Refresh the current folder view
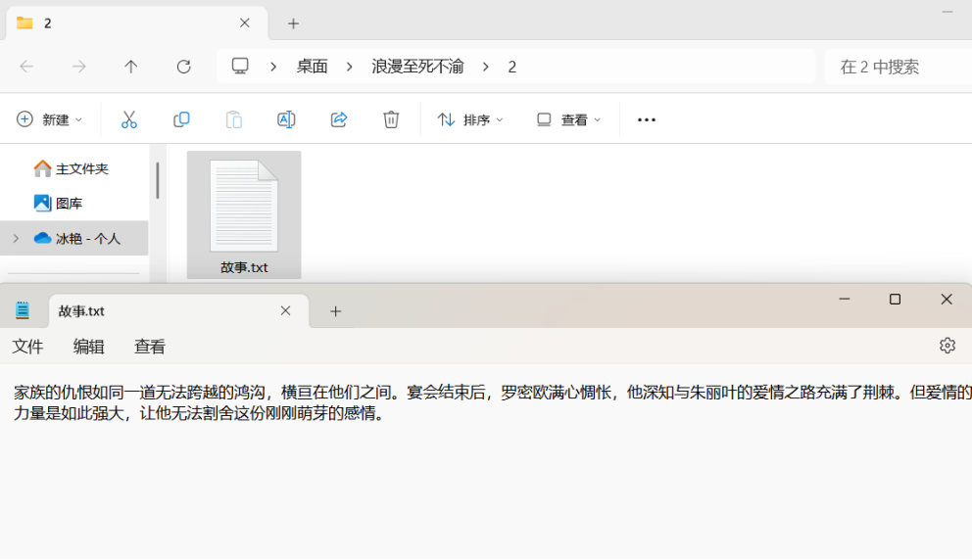The image size is (972, 560). [183, 67]
